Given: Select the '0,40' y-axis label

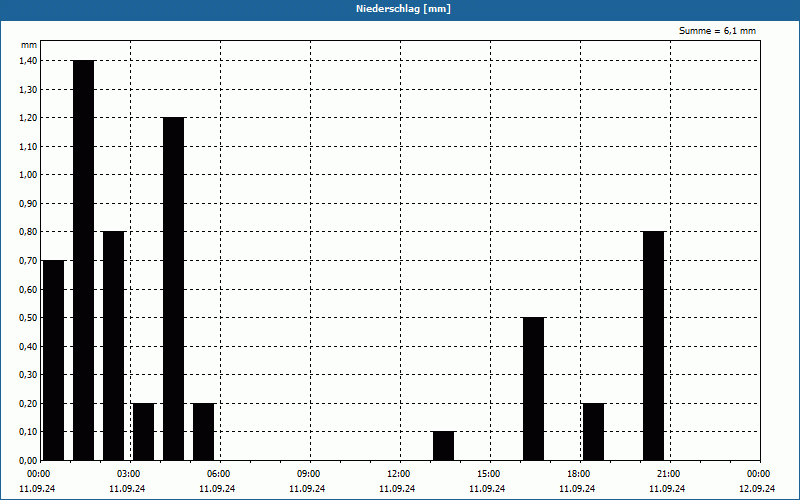Looking at the screenshot, I should point(28,346).
